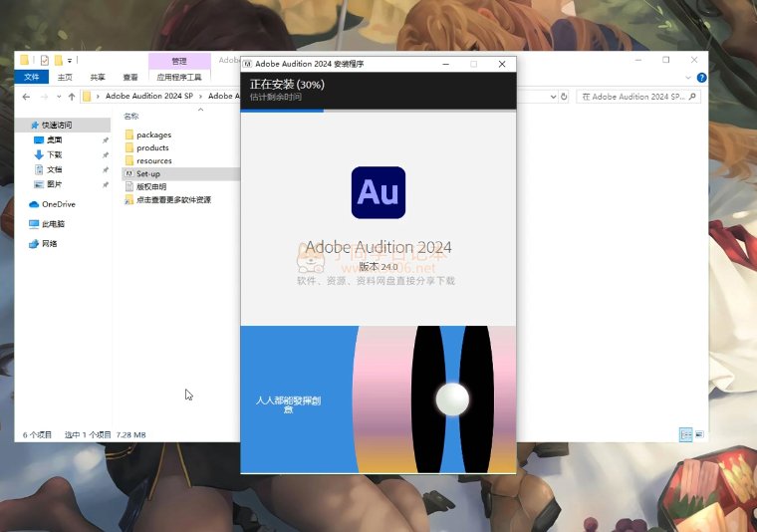
Task: Click the Au logo in installer
Action: coord(378,192)
